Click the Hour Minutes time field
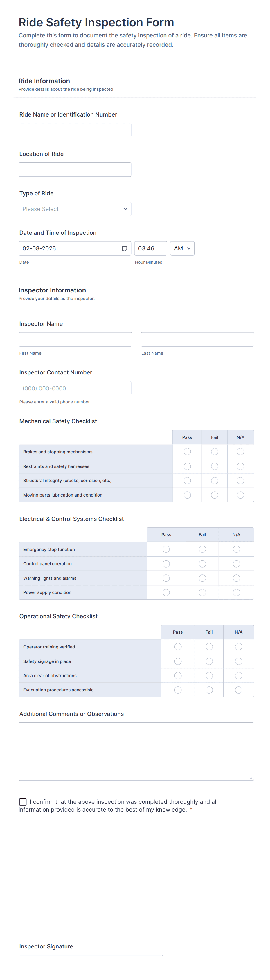This screenshot has height=980, width=270. [x=150, y=248]
